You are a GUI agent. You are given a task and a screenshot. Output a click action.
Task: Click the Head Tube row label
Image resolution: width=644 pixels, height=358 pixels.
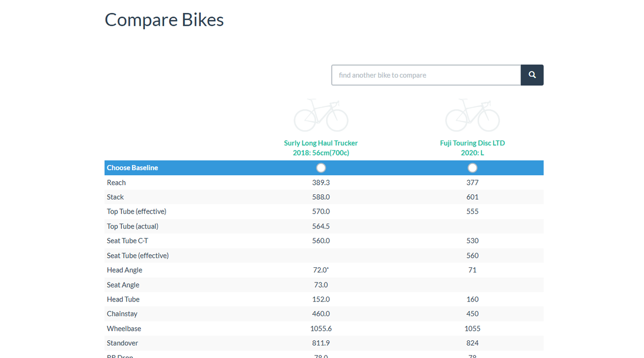coord(123,299)
